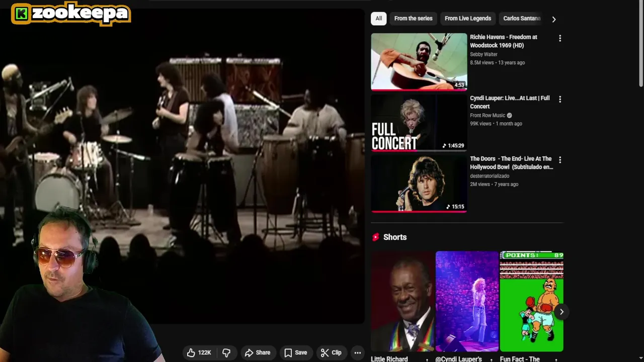
Task: Open options for Cyndi Lauper's short
Action: (x=491, y=360)
